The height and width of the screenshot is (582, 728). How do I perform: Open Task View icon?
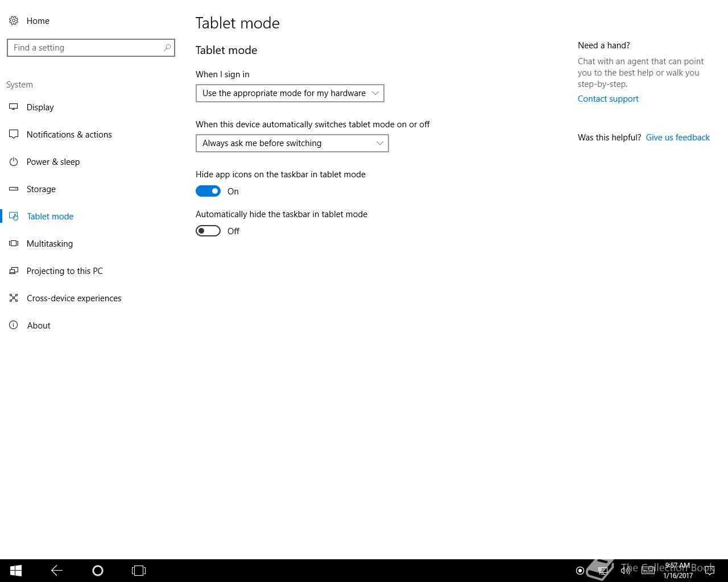coord(139,571)
